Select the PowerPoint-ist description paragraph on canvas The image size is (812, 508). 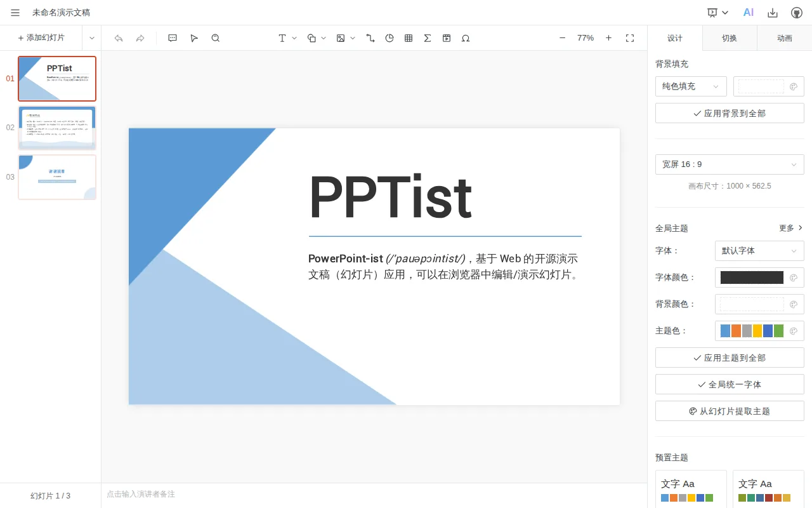(444, 267)
